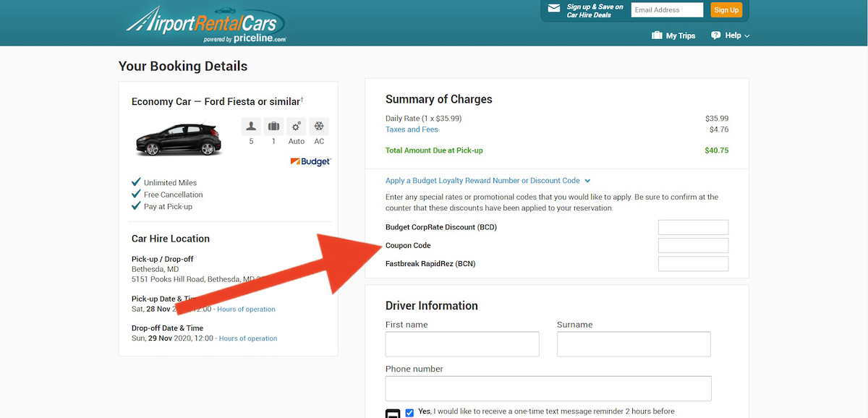Toggle the text message reminder checkbox
The width and height of the screenshot is (868, 418).
(x=409, y=413)
